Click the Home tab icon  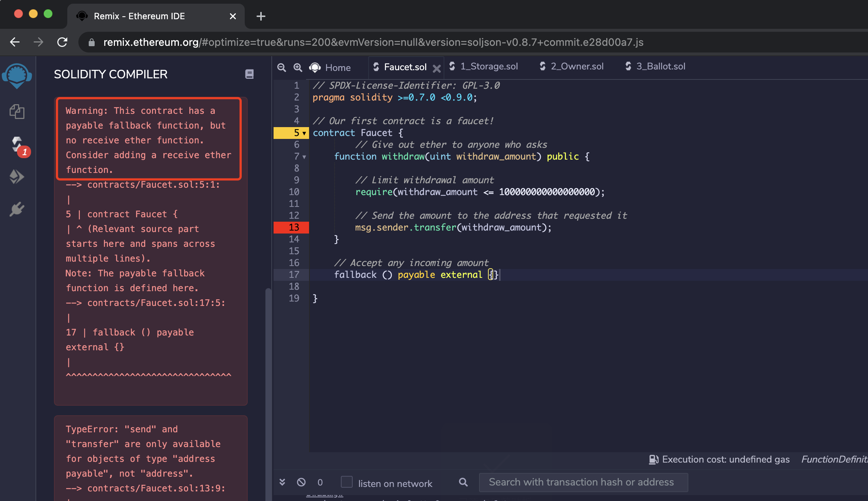click(314, 66)
